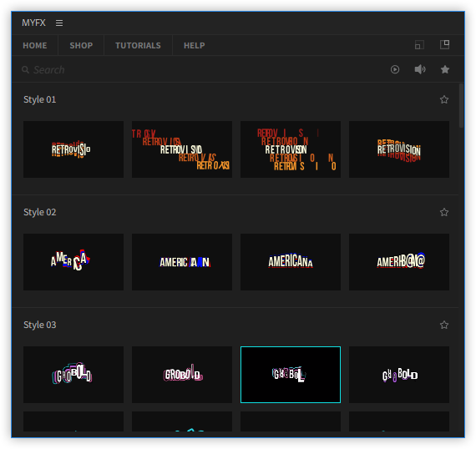Favorite Style 01 with its star
The image size is (476, 449).
pos(444,99)
